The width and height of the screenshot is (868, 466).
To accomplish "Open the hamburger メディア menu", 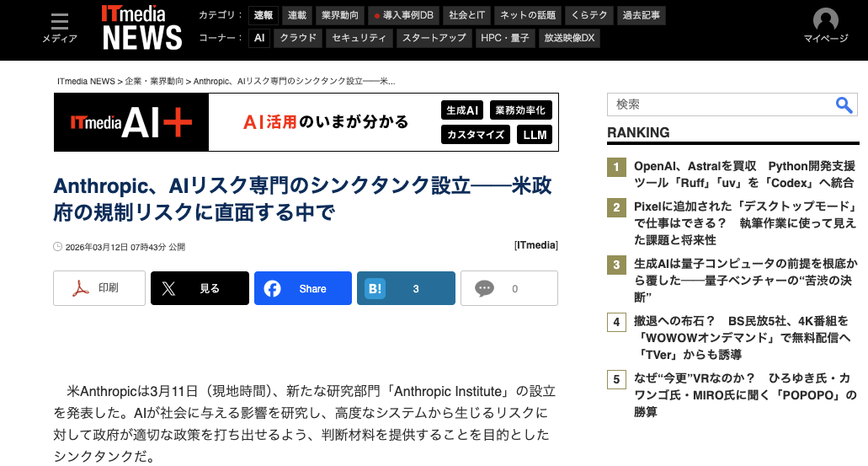I will [60, 28].
